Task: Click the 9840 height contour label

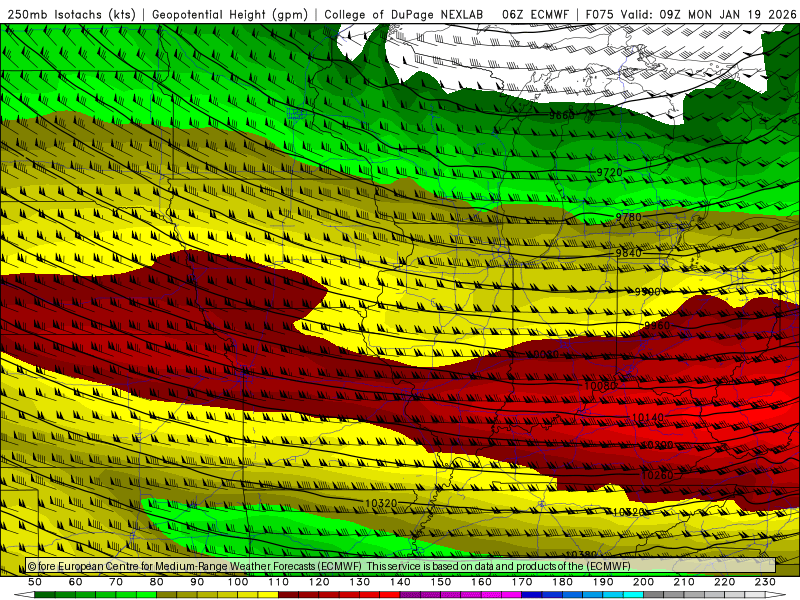Action: (628, 253)
